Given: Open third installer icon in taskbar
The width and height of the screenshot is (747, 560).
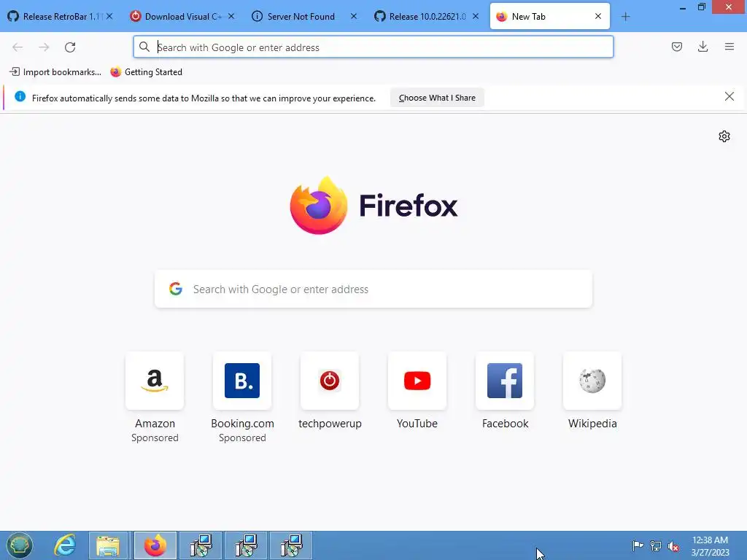Looking at the screenshot, I should pyautogui.click(x=291, y=545).
